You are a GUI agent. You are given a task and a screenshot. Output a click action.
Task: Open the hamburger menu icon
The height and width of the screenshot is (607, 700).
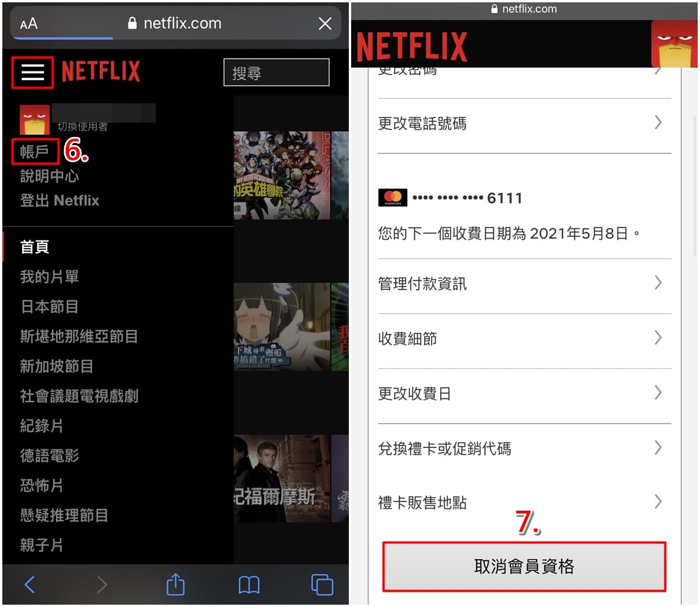click(33, 72)
